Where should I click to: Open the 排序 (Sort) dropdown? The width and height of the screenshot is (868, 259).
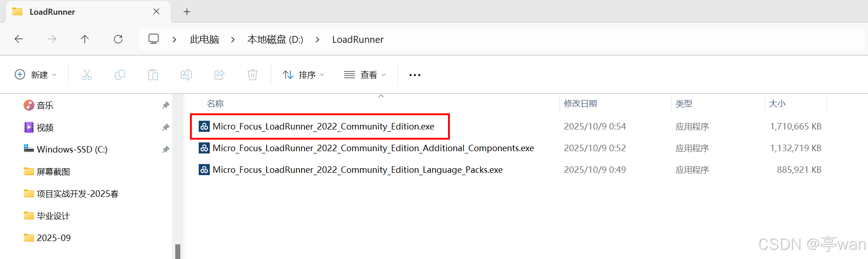click(304, 75)
